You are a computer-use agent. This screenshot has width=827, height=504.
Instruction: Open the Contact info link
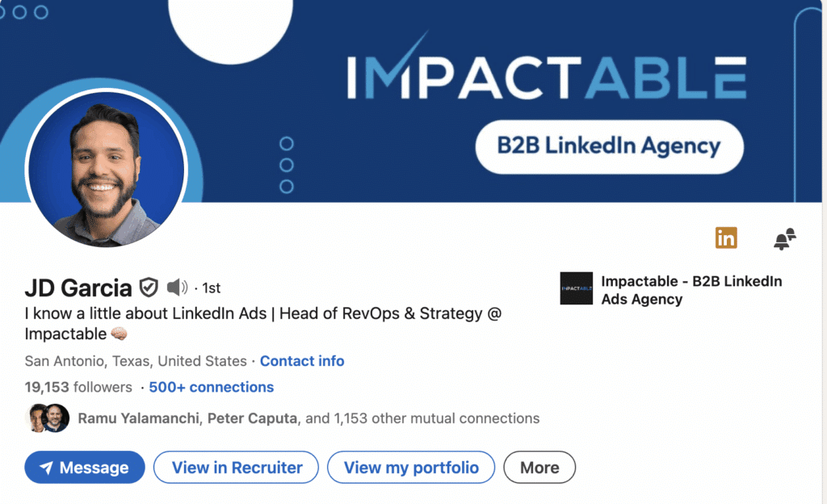(x=302, y=361)
